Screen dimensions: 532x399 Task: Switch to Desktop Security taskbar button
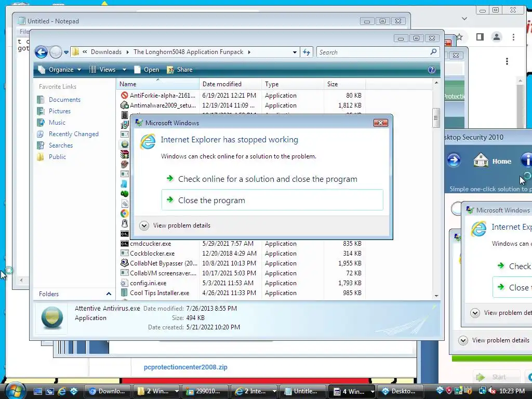(401, 391)
